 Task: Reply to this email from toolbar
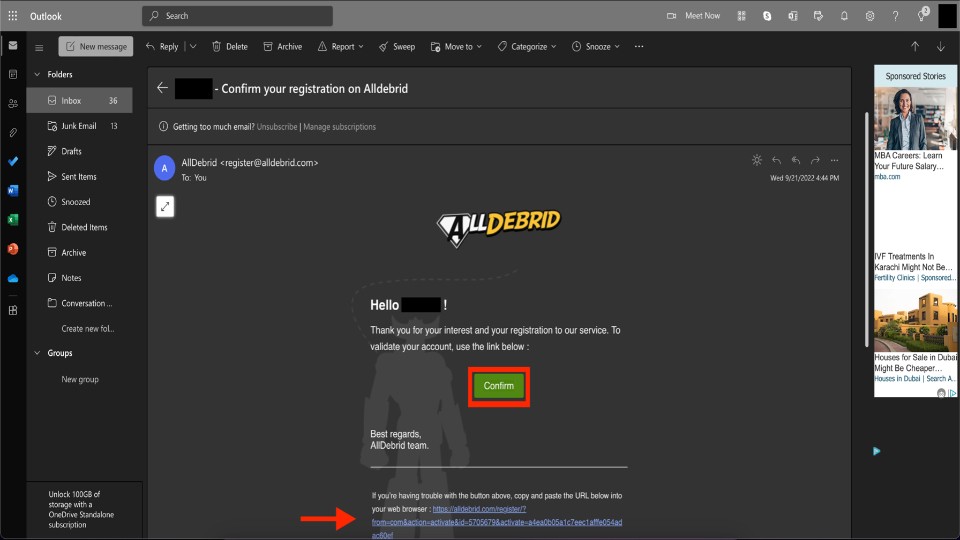[x=162, y=47]
